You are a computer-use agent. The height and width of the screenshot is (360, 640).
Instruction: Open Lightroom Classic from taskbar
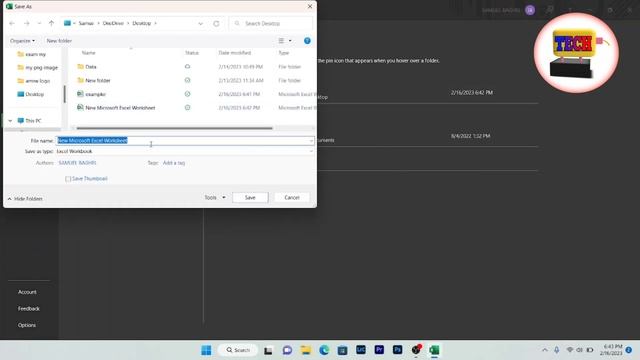[361, 350]
